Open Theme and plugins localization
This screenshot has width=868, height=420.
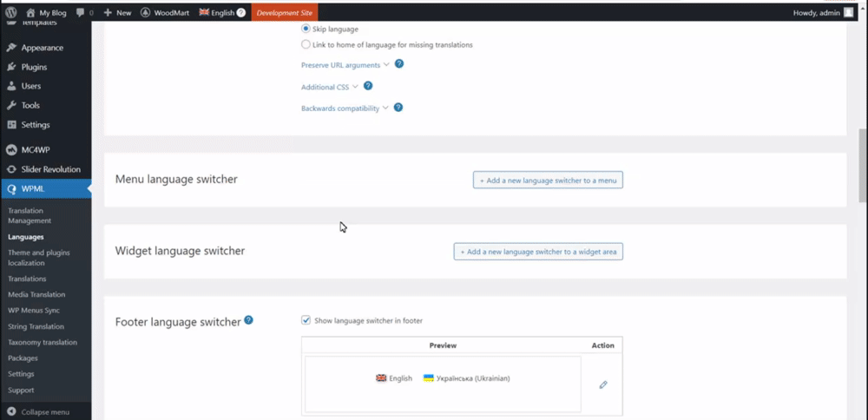39,258
